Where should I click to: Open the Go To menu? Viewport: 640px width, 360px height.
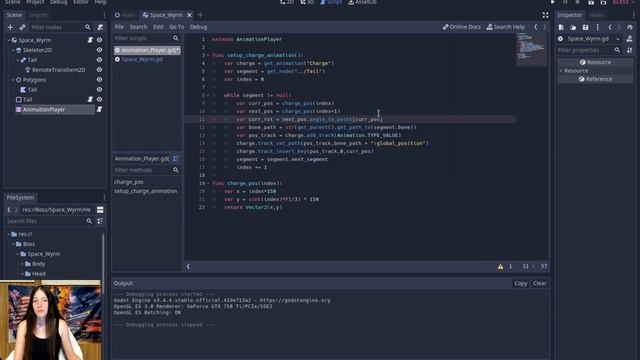coord(177,27)
